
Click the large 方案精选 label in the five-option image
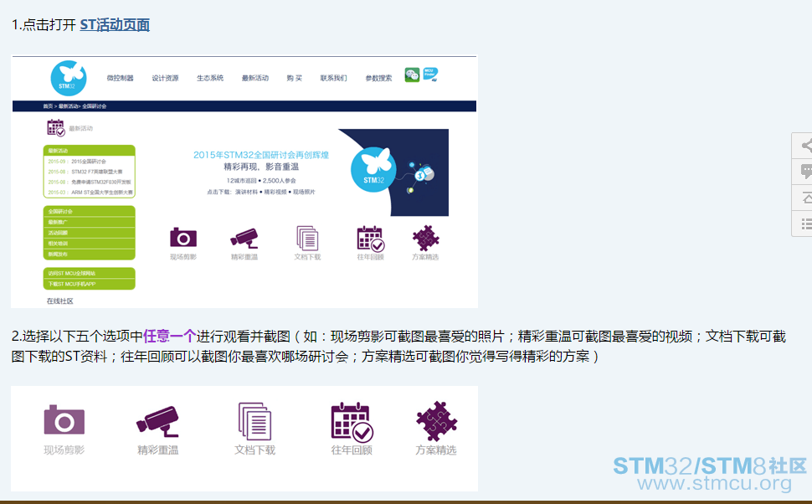(x=436, y=450)
